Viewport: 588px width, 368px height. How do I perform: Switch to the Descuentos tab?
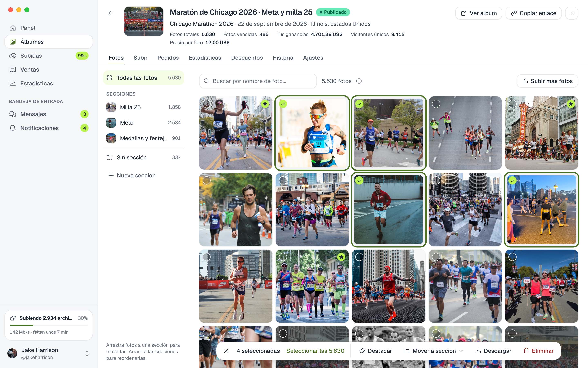click(247, 58)
